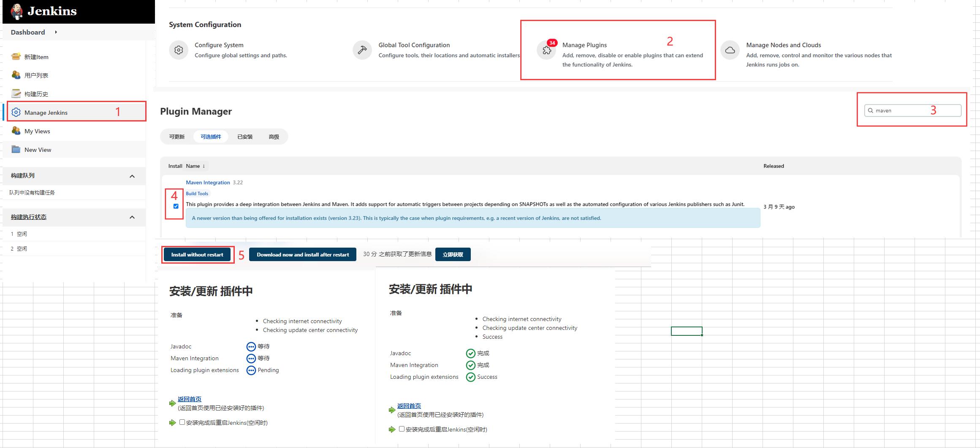
Task: Click the 用户列表 users icon
Action: point(16,75)
